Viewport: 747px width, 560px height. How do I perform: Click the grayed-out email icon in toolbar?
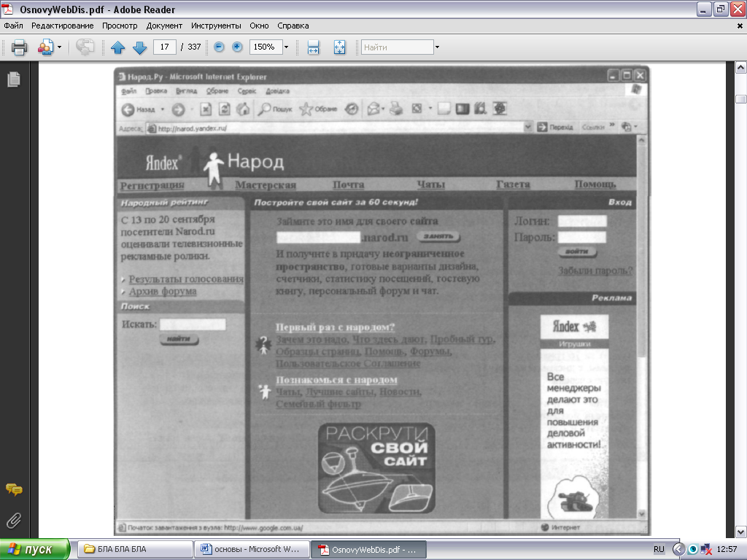[85, 47]
